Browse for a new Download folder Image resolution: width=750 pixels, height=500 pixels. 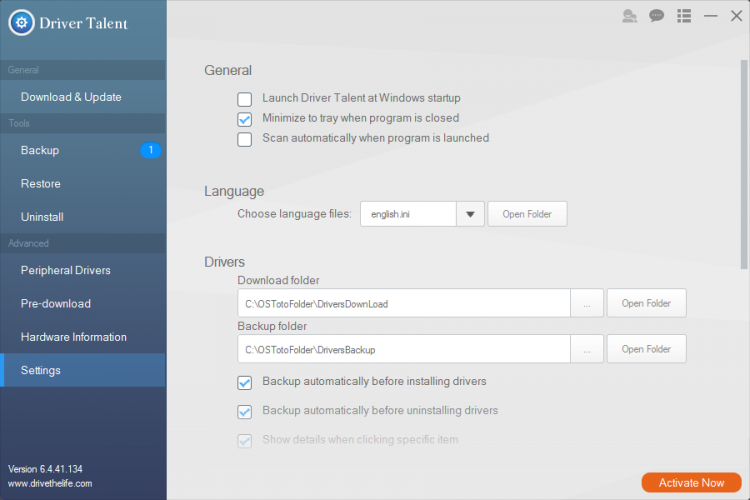pyautogui.click(x=587, y=303)
